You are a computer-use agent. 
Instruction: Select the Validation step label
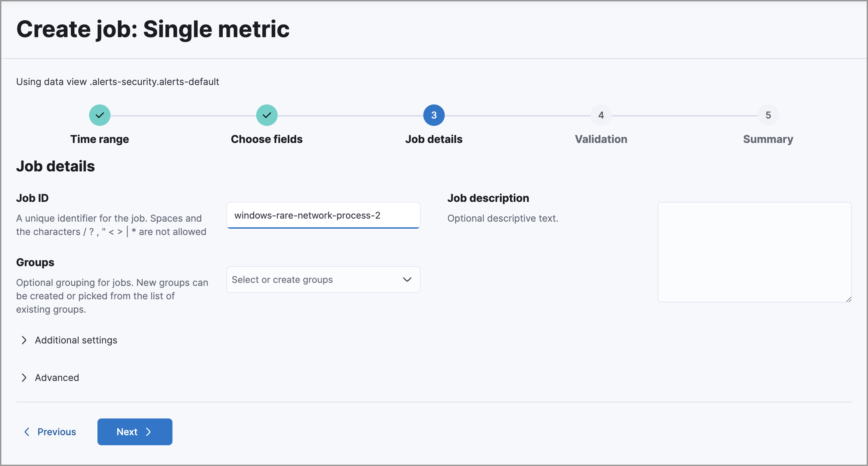pos(601,139)
